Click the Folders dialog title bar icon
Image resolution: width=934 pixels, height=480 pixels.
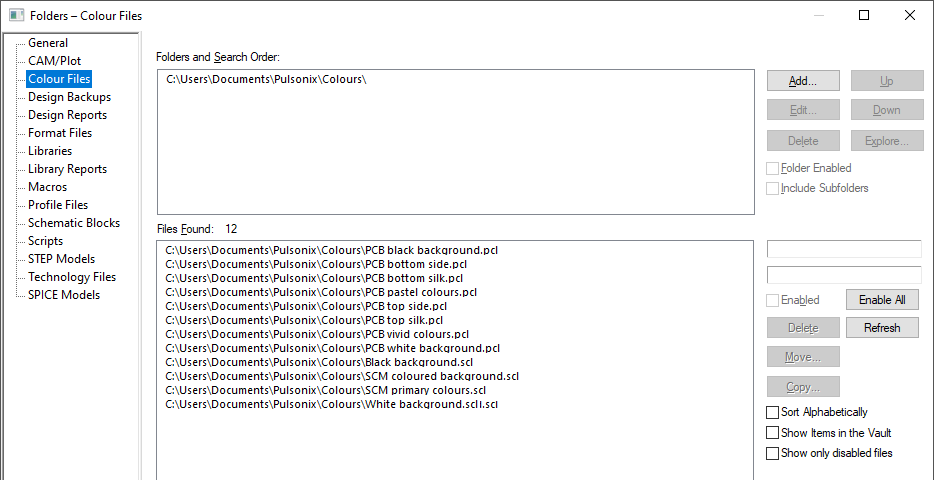pyautogui.click(x=17, y=15)
